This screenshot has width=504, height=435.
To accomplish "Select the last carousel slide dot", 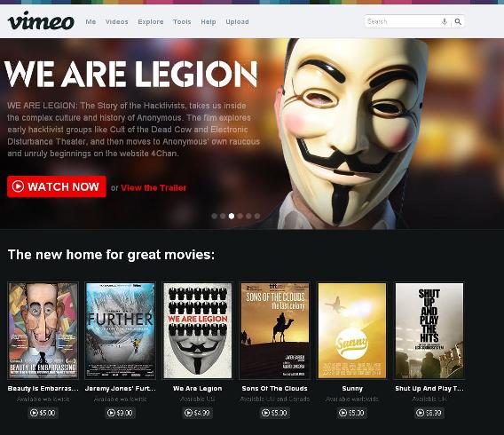I will tap(257, 216).
